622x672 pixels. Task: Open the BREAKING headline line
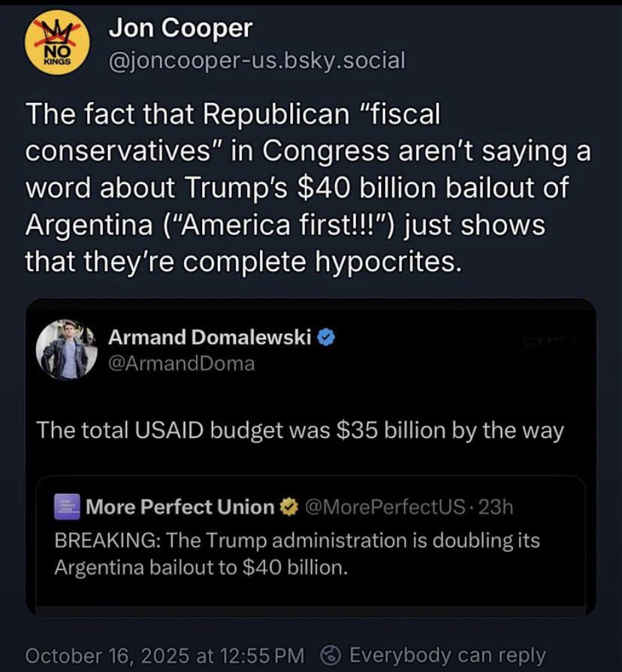point(297,541)
